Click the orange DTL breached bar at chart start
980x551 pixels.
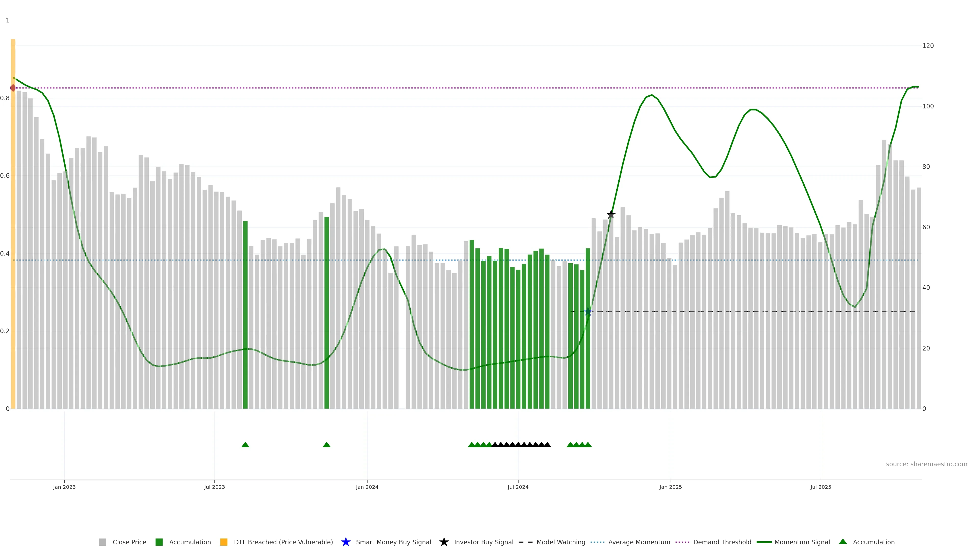coord(13,228)
